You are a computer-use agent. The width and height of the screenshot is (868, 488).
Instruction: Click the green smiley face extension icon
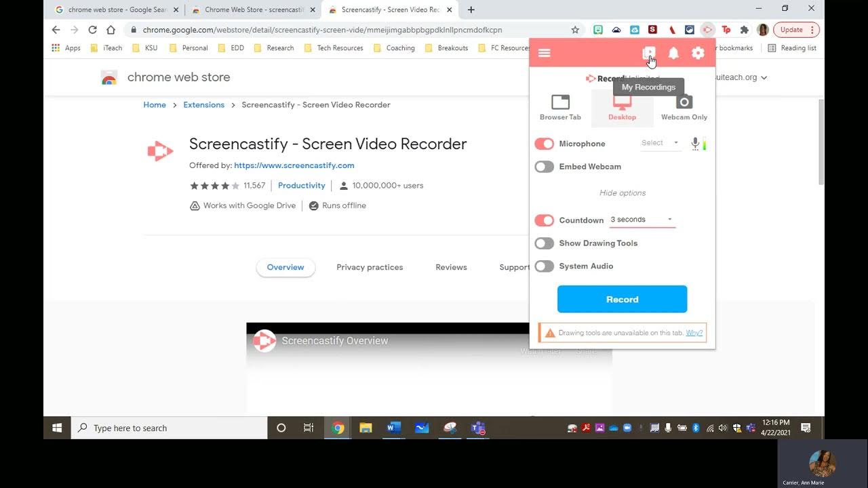click(598, 30)
